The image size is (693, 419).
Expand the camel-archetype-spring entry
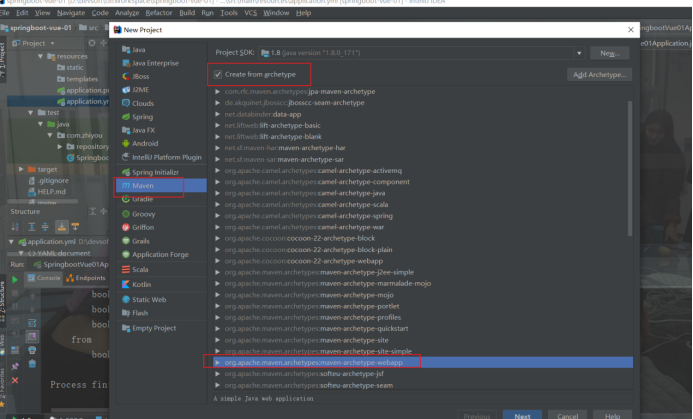(x=217, y=216)
